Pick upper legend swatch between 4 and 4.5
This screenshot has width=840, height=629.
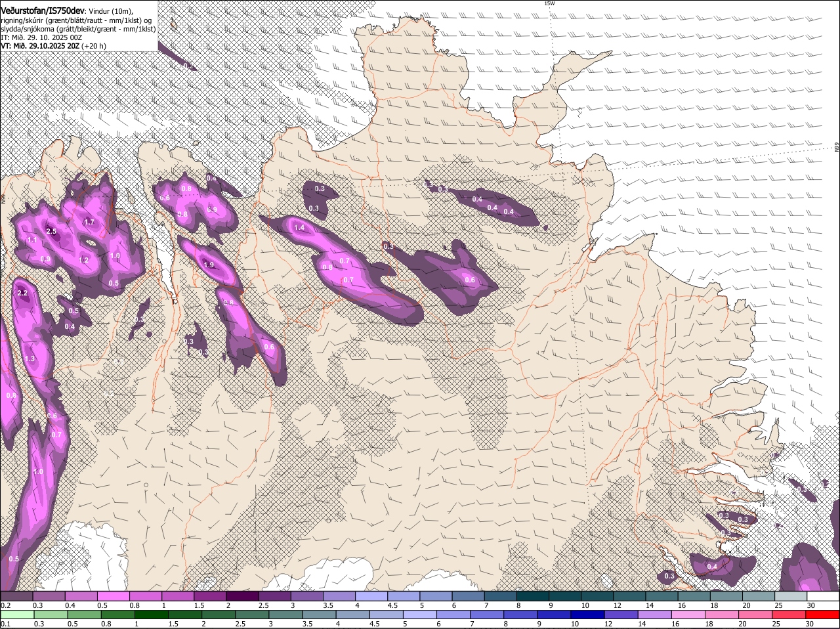371,596
